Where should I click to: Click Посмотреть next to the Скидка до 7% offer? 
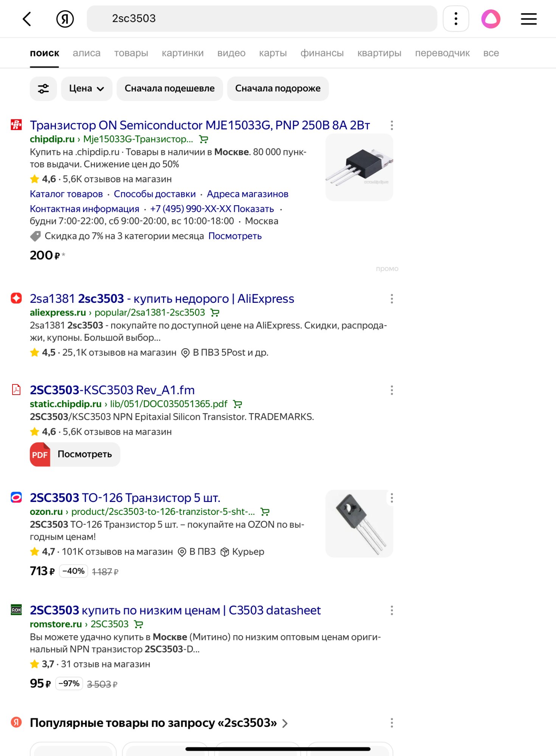click(235, 236)
